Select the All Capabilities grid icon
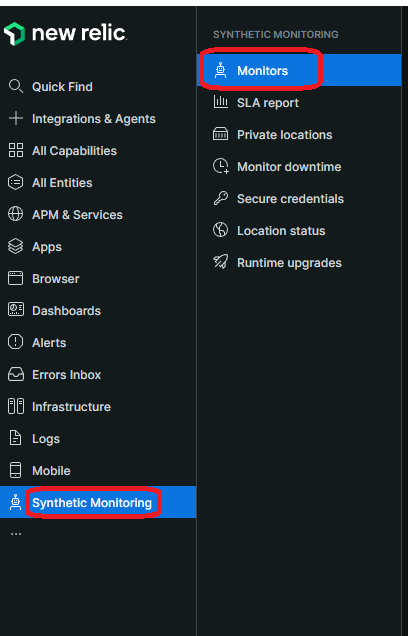The height and width of the screenshot is (636, 408). 16,150
